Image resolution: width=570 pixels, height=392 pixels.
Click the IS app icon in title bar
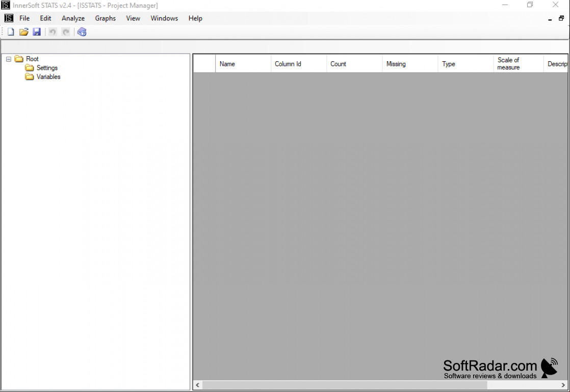click(x=6, y=5)
